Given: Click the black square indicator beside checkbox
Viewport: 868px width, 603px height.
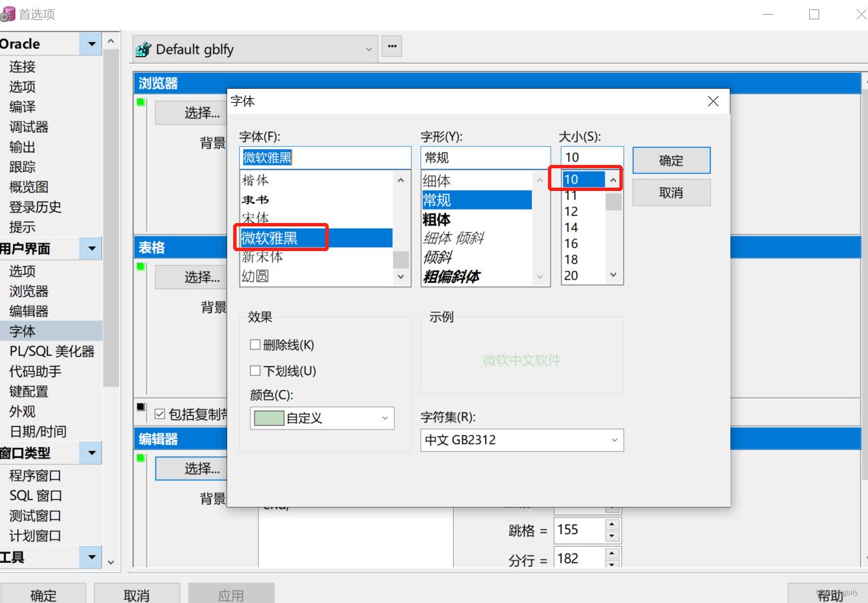Looking at the screenshot, I should tap(140, 407).
